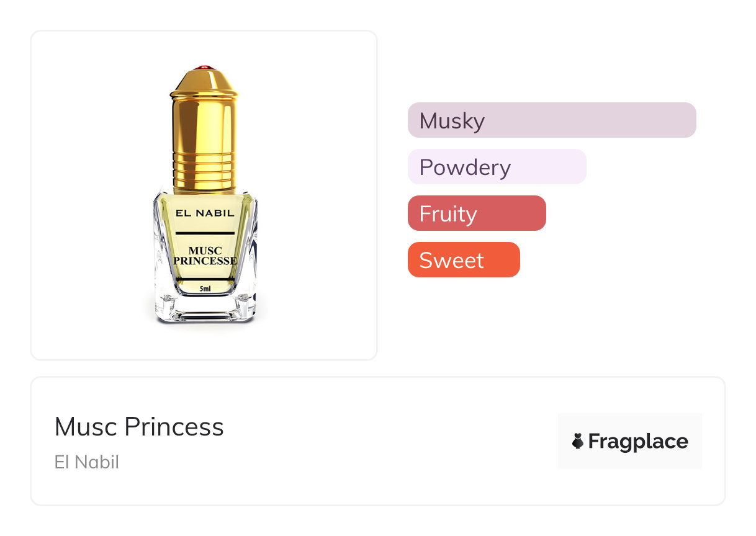Pick the orange Sweet accord bar
Viewport: 756px width, 536px height.
(x=463, y=260)
